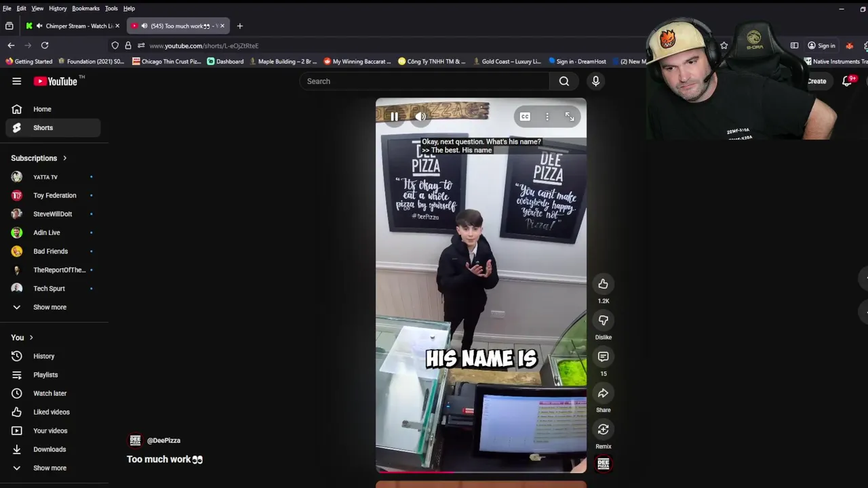
Task: Open Downloads in the sidebar
Action: [x=53, y=449]
